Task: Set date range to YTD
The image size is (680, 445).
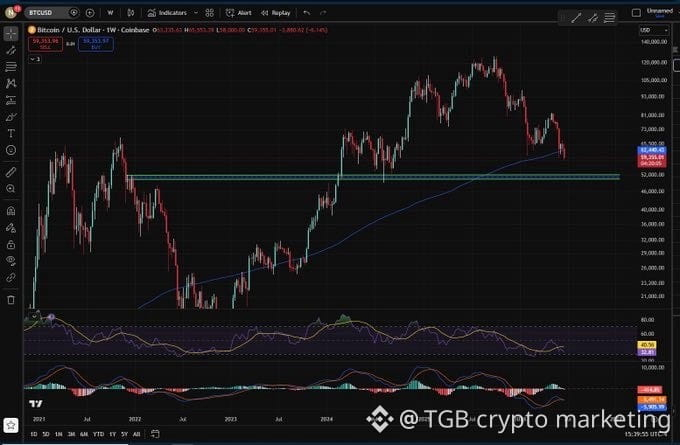Action: click(x=98, y=434)
